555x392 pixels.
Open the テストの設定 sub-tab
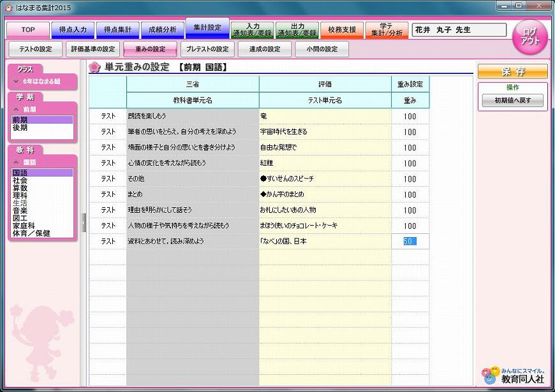(35, 49)
